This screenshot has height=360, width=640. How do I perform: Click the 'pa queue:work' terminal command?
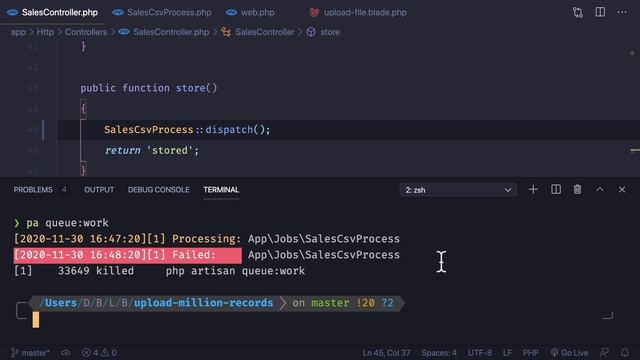pos(67,223)
